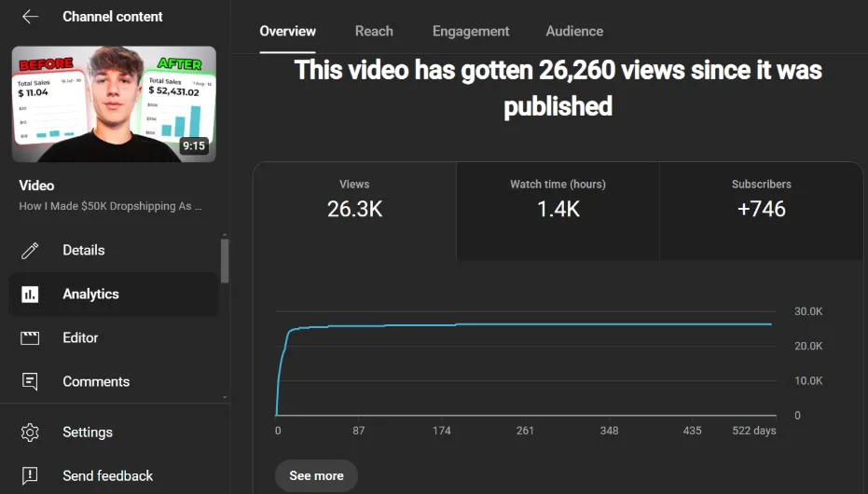Click the Details pencil icon
The width and height of the screenshot is (868, 494).
tap(30, 250)
